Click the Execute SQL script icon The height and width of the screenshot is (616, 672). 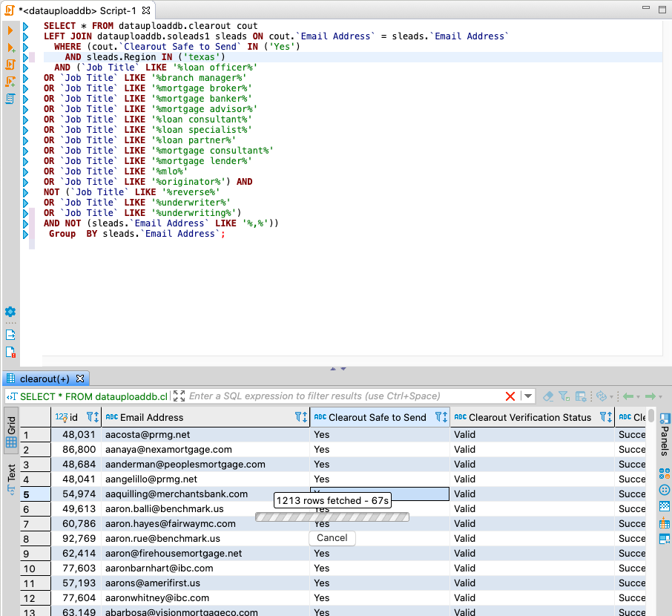pos(10,65)
